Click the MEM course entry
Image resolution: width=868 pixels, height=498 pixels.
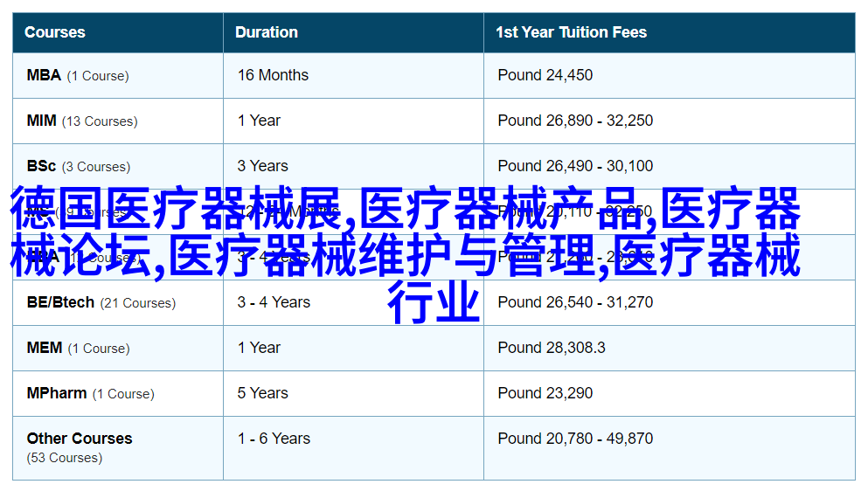click(x=45, y=348)
